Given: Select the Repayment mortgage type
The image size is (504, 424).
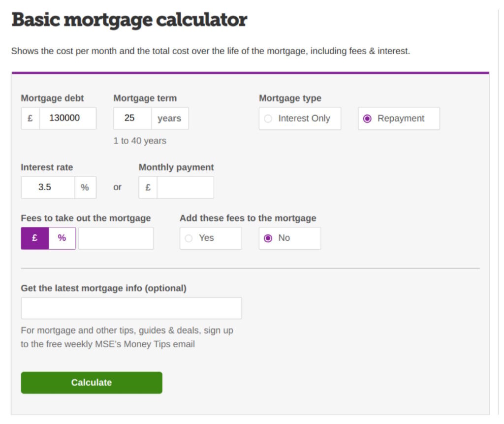Looking at the screenshot, I should tap(399, 118).
